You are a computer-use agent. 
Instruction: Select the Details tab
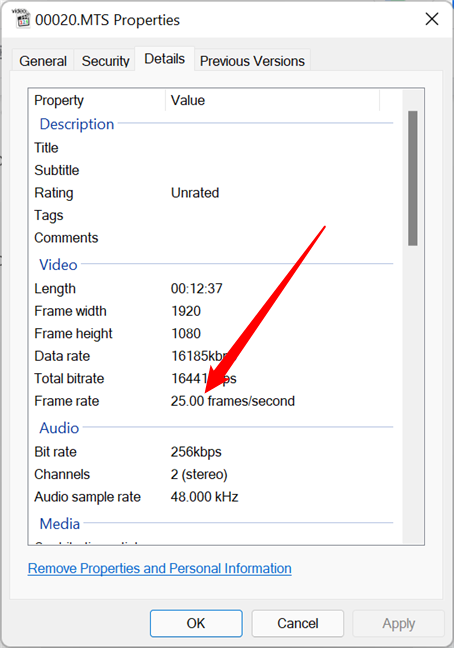pos(164,59)
